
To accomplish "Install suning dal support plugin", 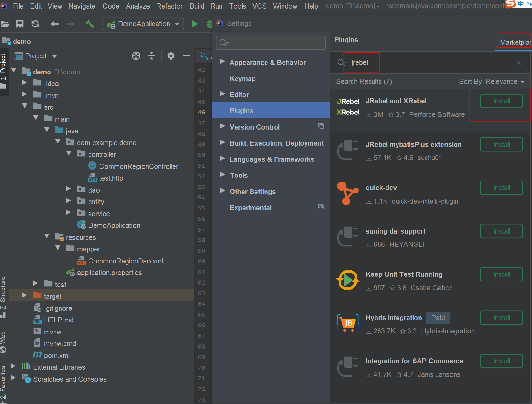I will pos(501,231).
